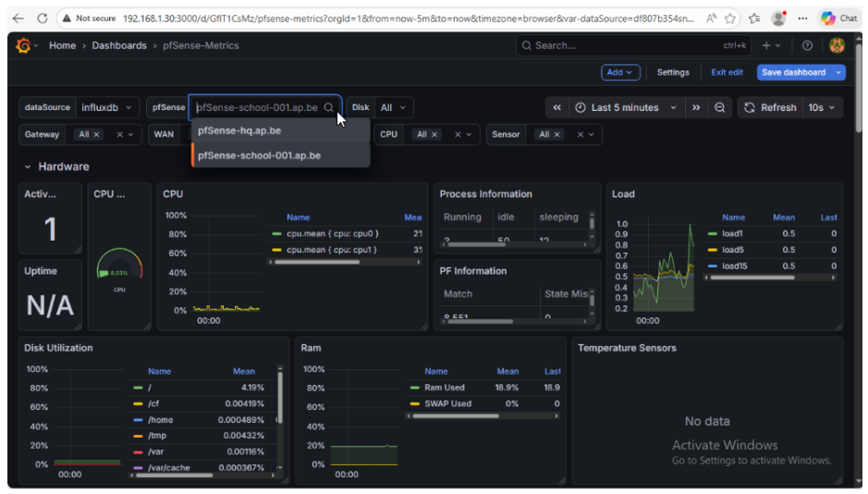
Task: Open pfSense-Metrics breadcrumb
Action: (x=201, y=45)
